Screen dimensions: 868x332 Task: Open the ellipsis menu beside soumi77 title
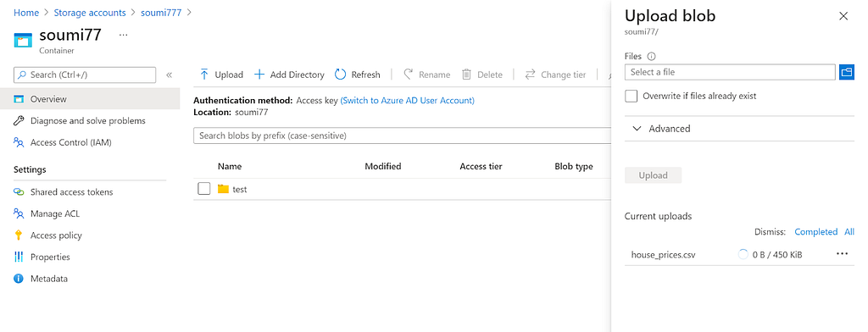point(123,35)
